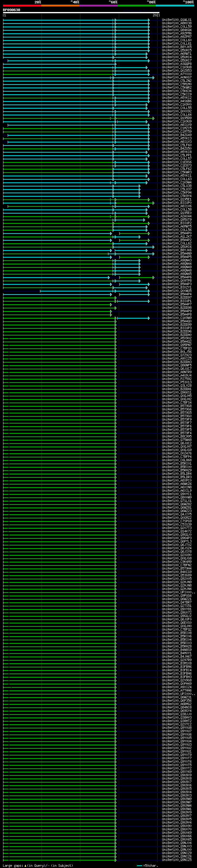The width and height of the screenshot is (197, 868).
Task: Select the UniRef100_B4ZG49 label
Action: tap(177, 135)
